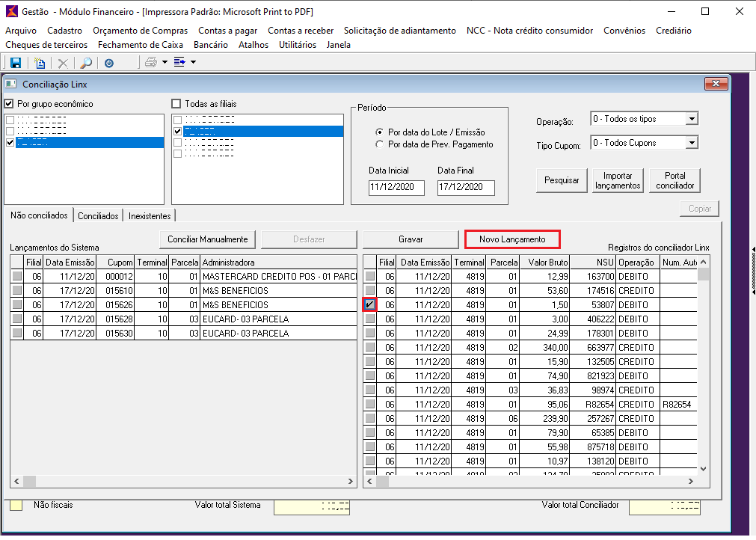Switch to the Conciliados tab
756x540 pixels.
click(98, 216)
